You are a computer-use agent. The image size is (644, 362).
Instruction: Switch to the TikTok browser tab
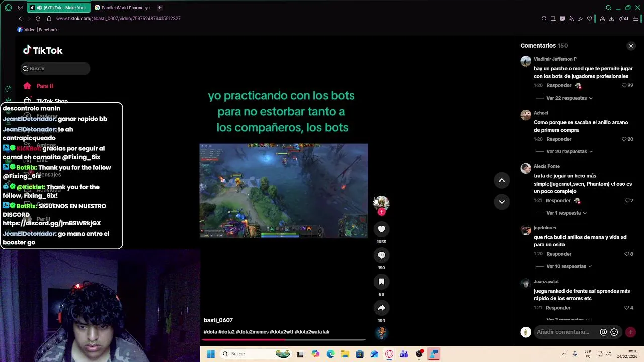click(57, 8)
